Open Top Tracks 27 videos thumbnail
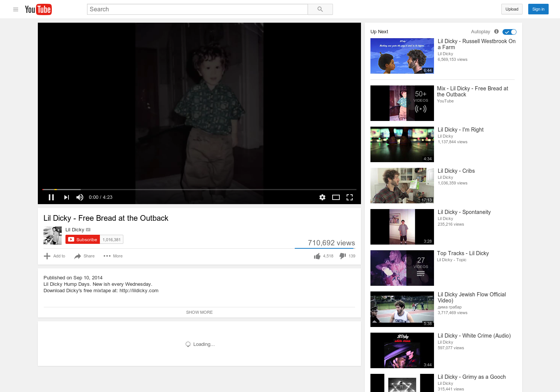The height and width of the screenshot is (392, 560). 402,268
